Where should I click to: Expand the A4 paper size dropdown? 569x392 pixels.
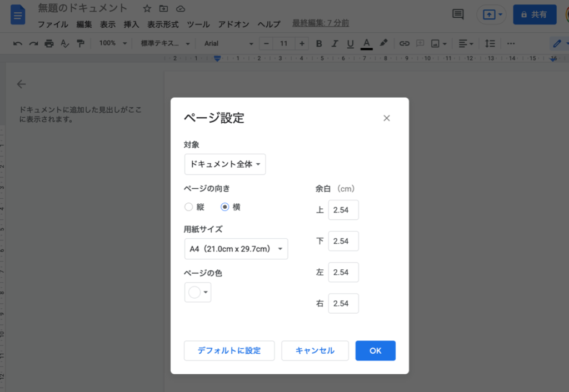point(236,249)
